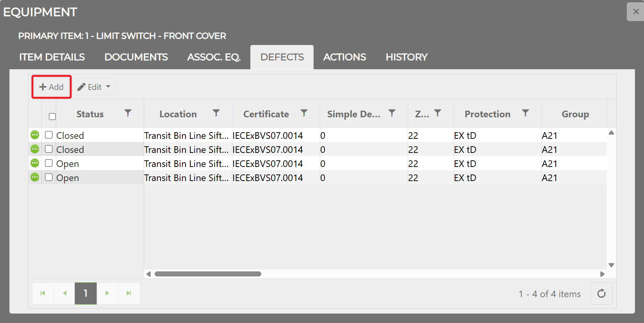Sort by Certificate column header
The image size is (644, 323).
click(266, 114)
